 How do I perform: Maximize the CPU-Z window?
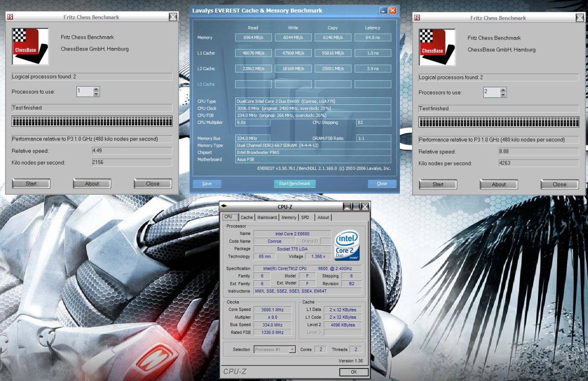[356, 207]
